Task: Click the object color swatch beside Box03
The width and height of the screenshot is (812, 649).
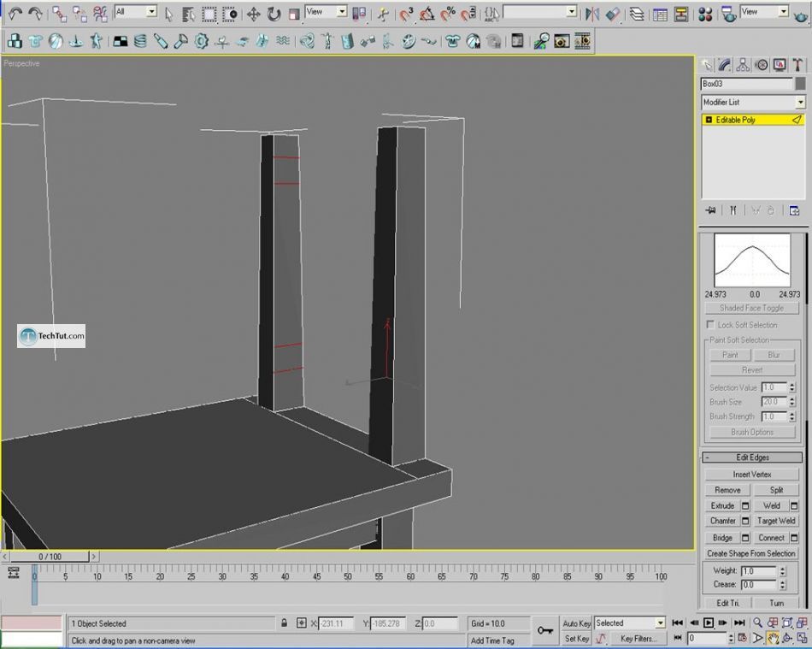Action: click(800, 84)
